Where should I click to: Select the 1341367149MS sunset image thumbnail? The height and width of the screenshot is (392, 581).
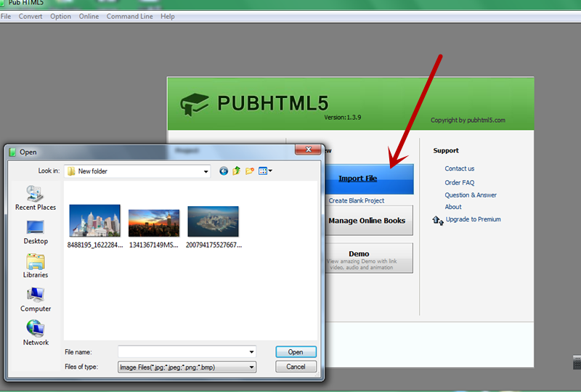point(154,223)
